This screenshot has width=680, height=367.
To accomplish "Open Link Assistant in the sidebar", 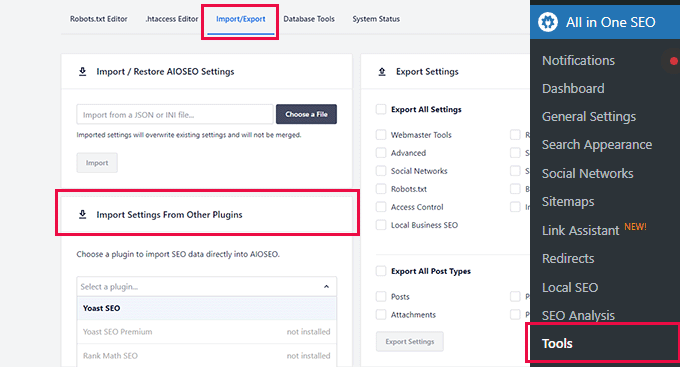I will coord(581,230).
